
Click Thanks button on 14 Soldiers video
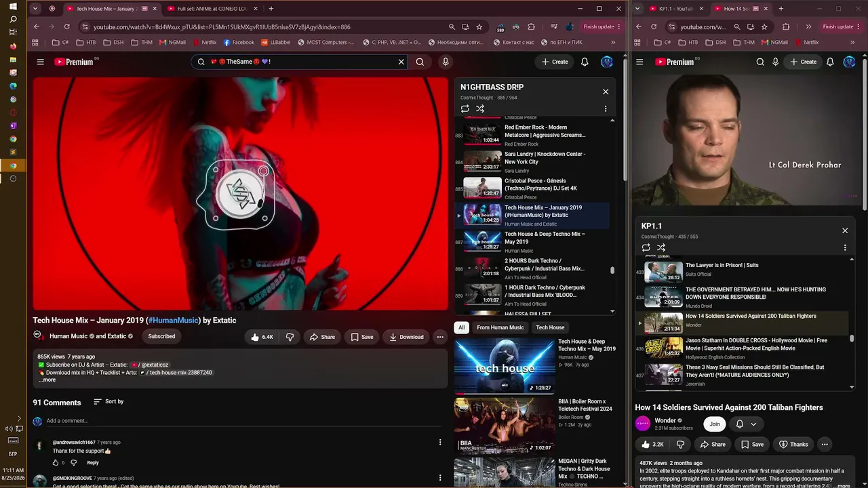(793, 445)
